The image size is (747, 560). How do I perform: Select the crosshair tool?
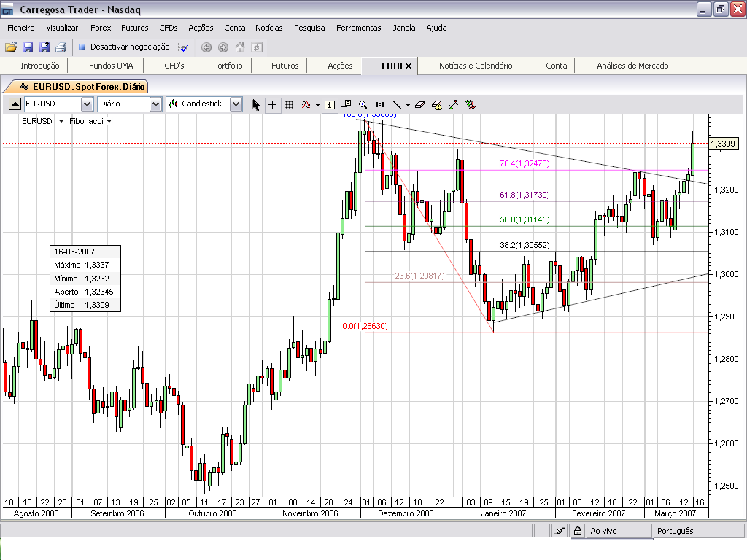pyautogui.click(x=273, y=105)
